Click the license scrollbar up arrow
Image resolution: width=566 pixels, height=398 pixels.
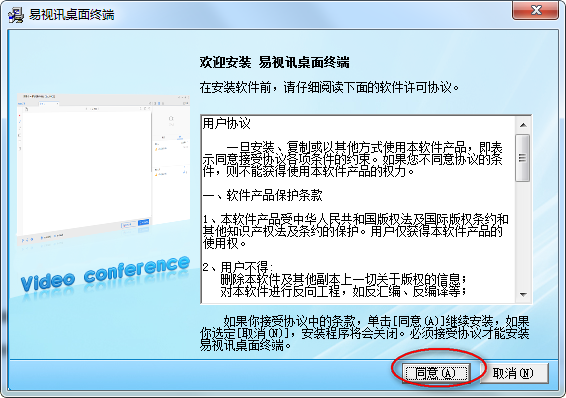click(x=523, y=125)
